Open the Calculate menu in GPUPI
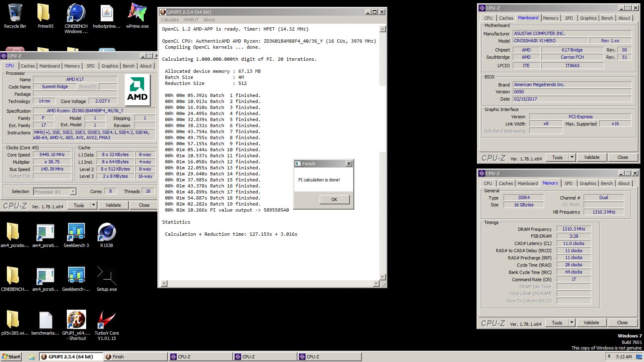Image resolution: width=644 pixels, height=362 pixels. (170, 20)
